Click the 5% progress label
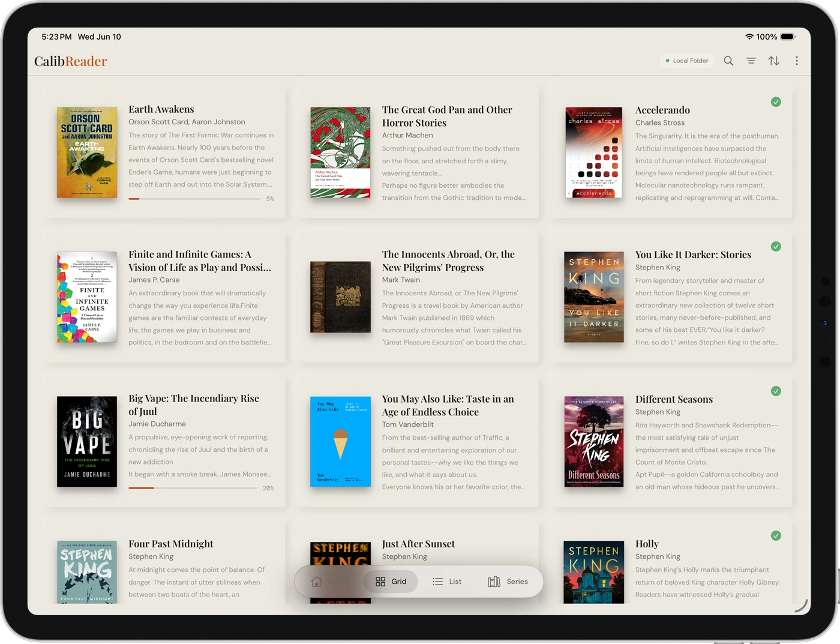 click(270, 199)
